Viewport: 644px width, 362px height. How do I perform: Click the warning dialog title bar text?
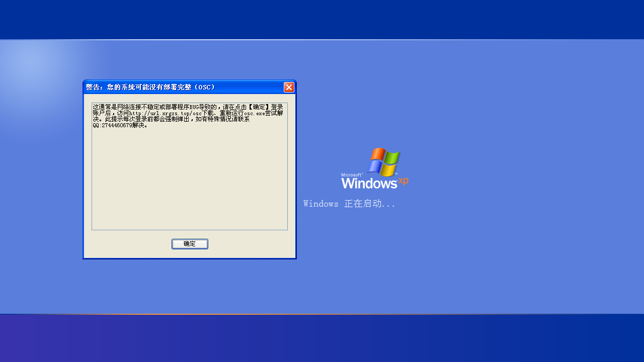point(150,87)
